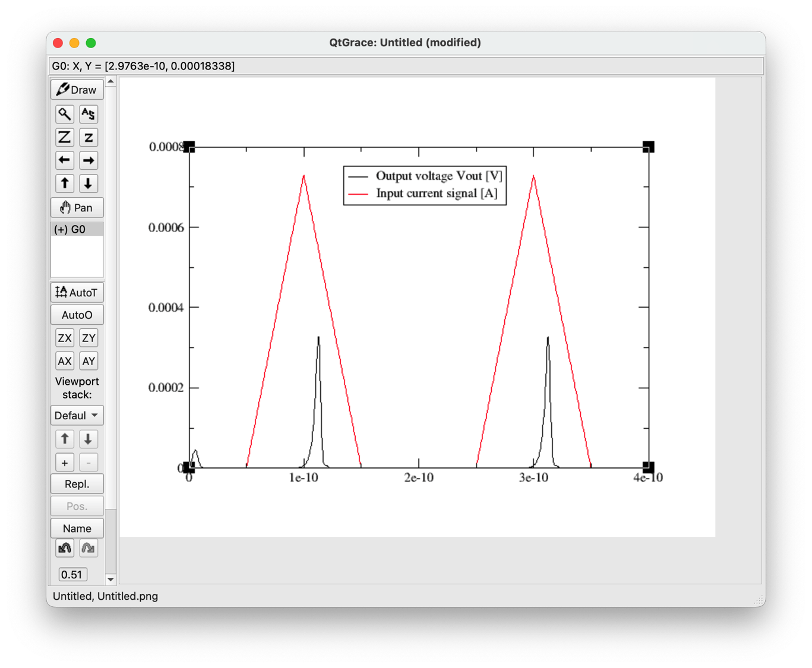
Task: Click the undo arrow icon
Action: (x=65, y=548)
